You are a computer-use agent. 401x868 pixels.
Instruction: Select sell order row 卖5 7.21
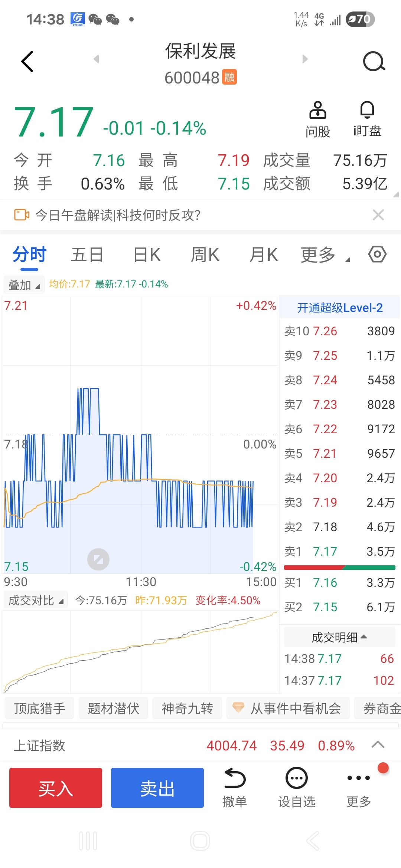[340, 453]
